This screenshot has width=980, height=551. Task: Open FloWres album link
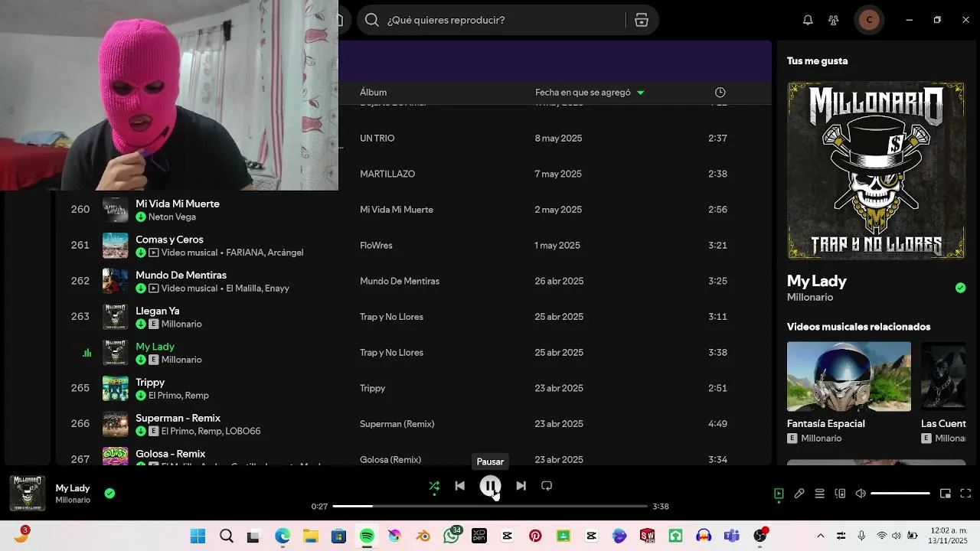coord(376,246)
